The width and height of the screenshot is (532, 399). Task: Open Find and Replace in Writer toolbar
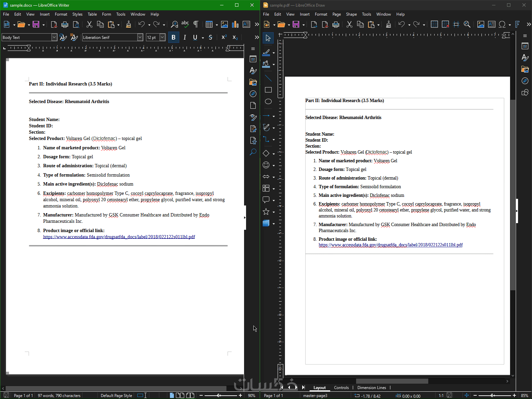(x=174, y=24)
